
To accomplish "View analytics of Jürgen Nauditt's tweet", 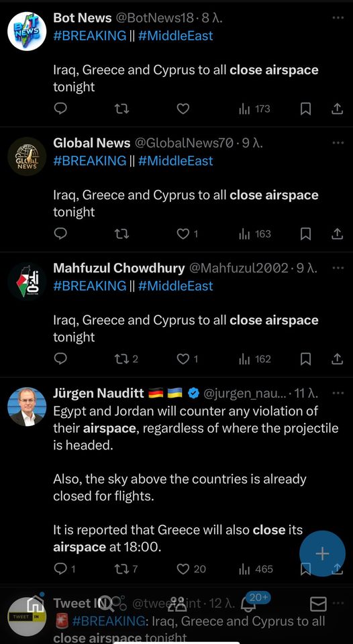I will click(256, 570).
